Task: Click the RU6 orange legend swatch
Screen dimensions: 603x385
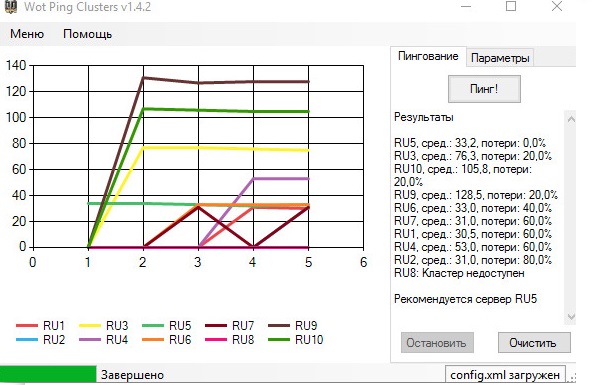Action: pyautogui.click(x=153, y=340)
